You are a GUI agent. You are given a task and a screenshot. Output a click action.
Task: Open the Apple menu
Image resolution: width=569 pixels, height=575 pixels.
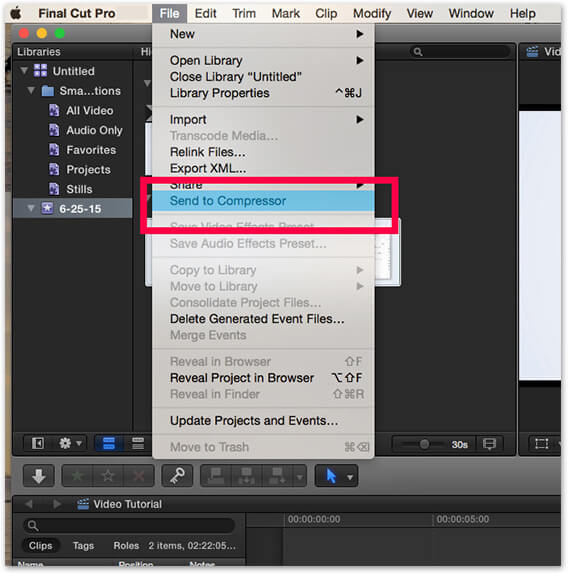click(16, 14)
